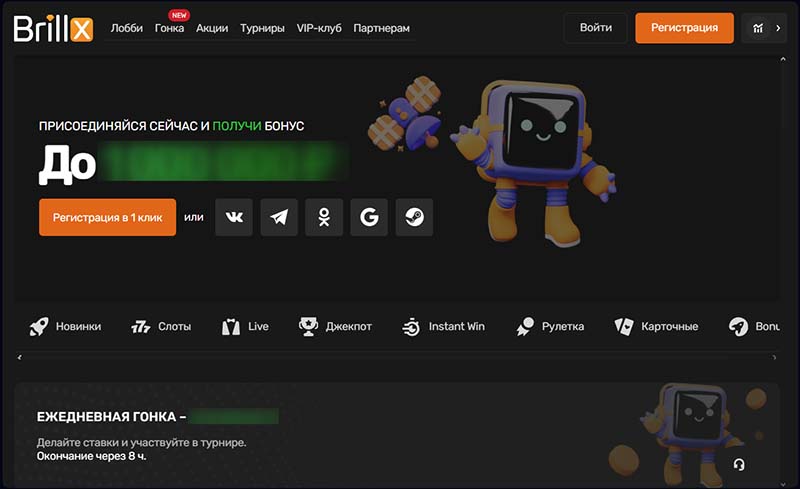The height and width of the screenshot is (489, 800).
Task: Select the Instant Win category label
Action: tap(457, 326)
